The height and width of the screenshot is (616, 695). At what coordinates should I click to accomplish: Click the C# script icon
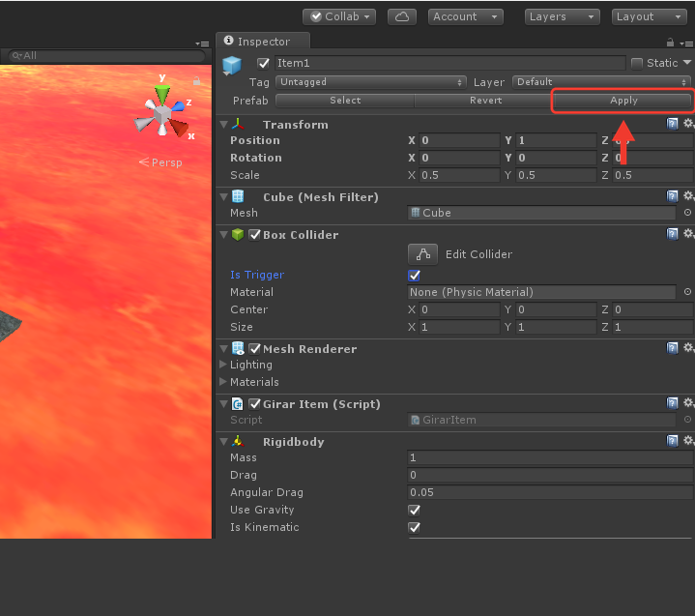pyautogui.click(x=238, y=404)
